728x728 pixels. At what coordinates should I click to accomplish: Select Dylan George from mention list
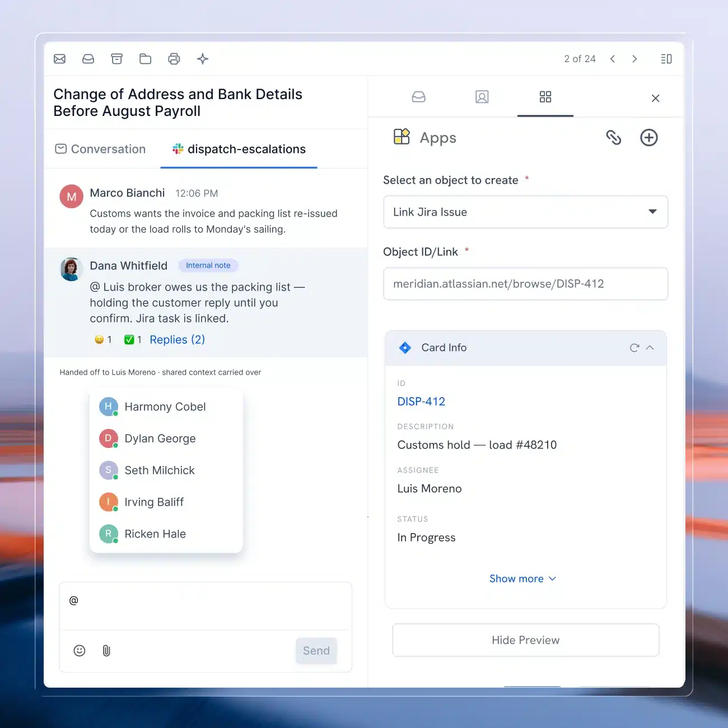[x=166, y=438]
